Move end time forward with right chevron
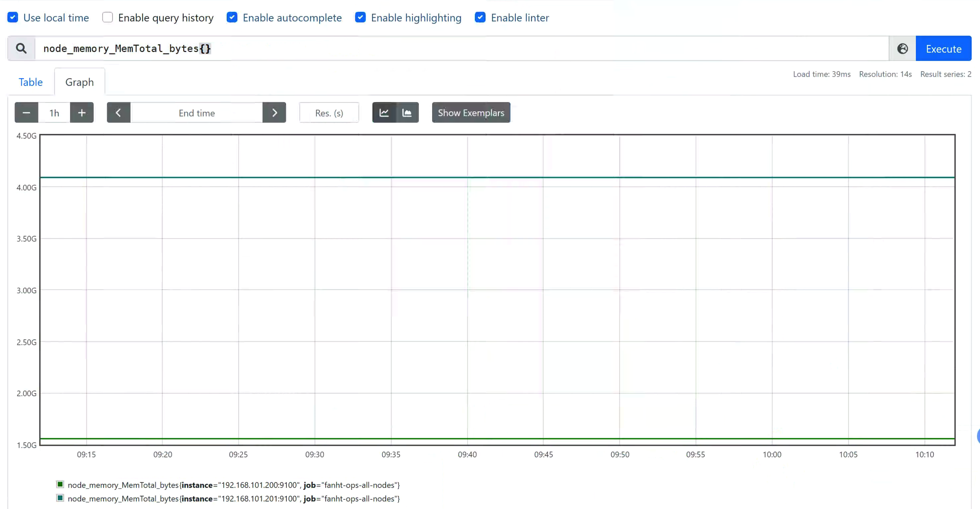Screen dimensions: 980x509 point(274,113)
